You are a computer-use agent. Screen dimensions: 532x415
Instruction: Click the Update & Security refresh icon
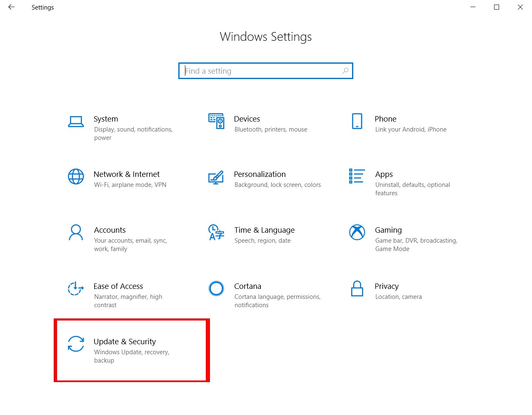(76, 344)
